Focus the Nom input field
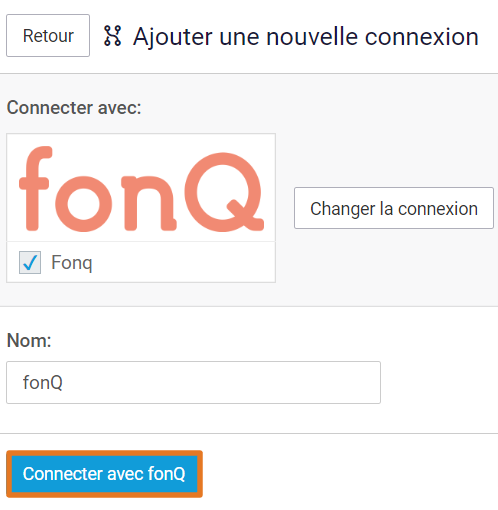The image size is (498, 510). pos(193,382)
